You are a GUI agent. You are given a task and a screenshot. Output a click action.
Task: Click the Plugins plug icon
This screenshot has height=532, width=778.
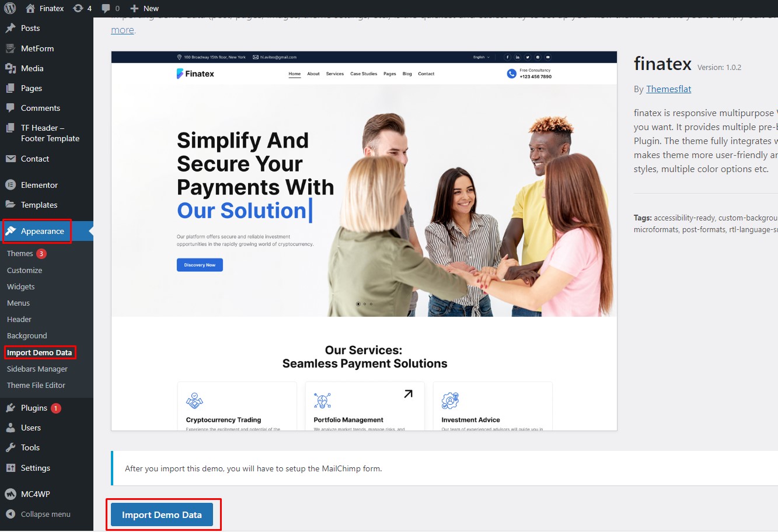11,408
